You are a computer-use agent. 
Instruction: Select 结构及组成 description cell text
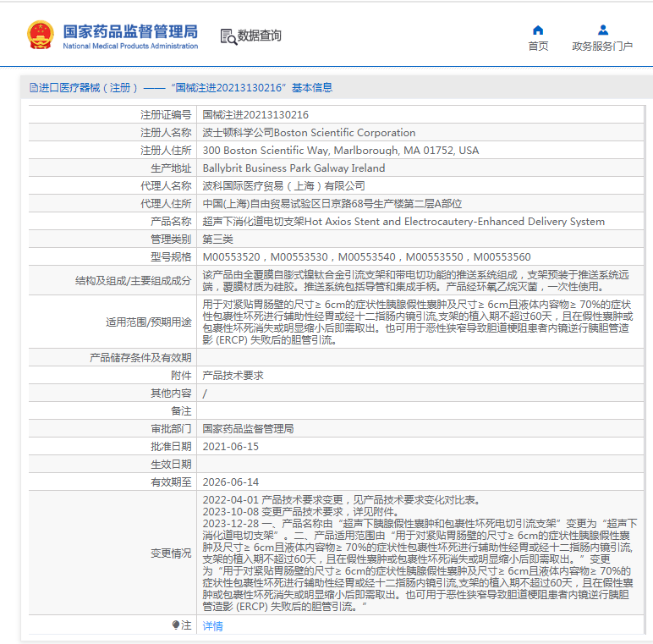(x=415, y=281)
